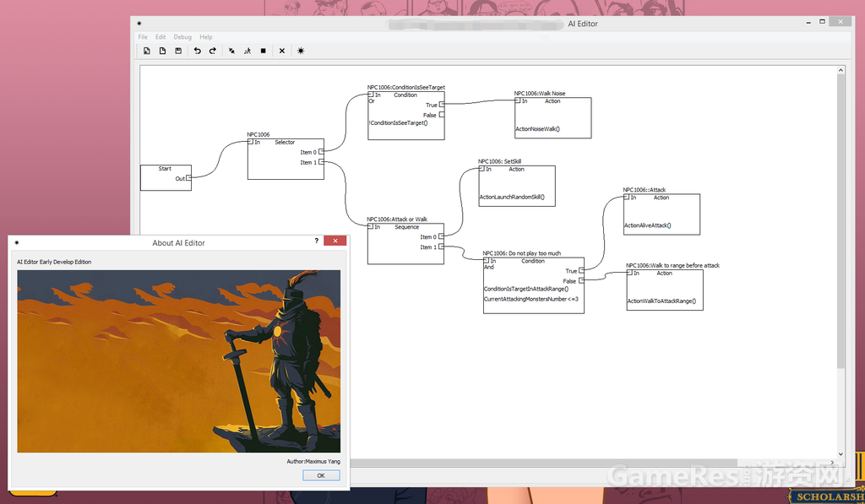Select CurrentAttackingMonstersNumber<=3 text
Viewport: 865px width, 504px height.
(531, 299)
